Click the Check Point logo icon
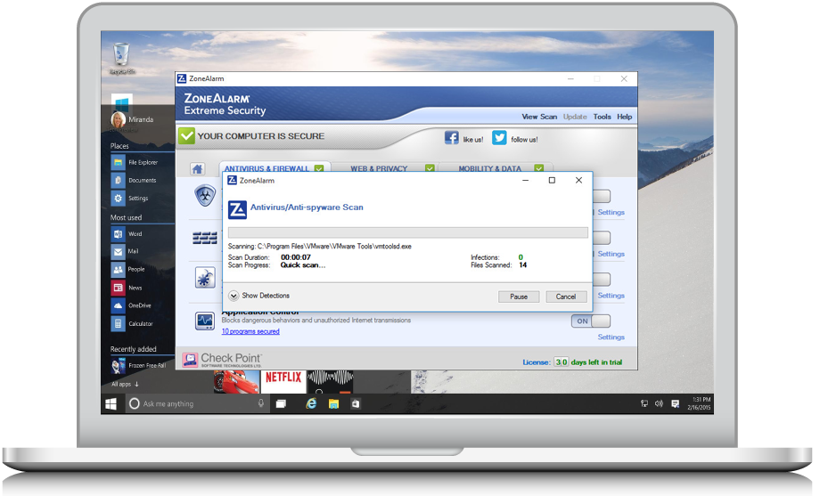Image resolution: width=820 pixels, height=504 pixels. (x=190, y=360)
